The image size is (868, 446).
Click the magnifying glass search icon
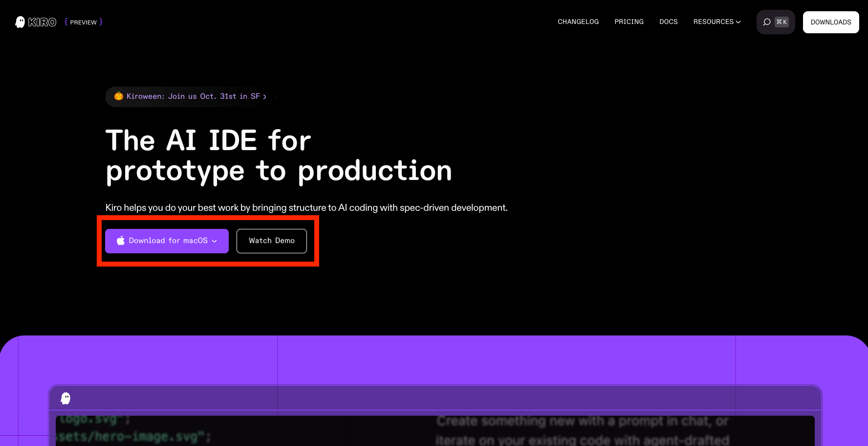pyautogui.click(x=767, y=22)
